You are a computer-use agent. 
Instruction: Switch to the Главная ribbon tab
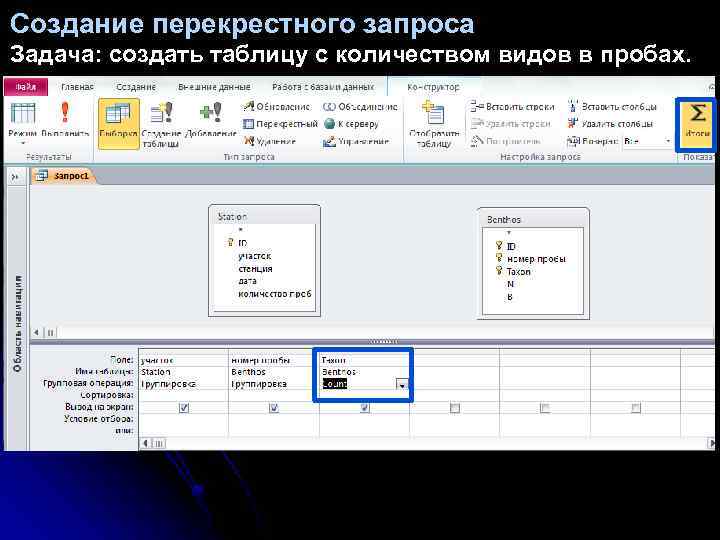coord(77,87)
